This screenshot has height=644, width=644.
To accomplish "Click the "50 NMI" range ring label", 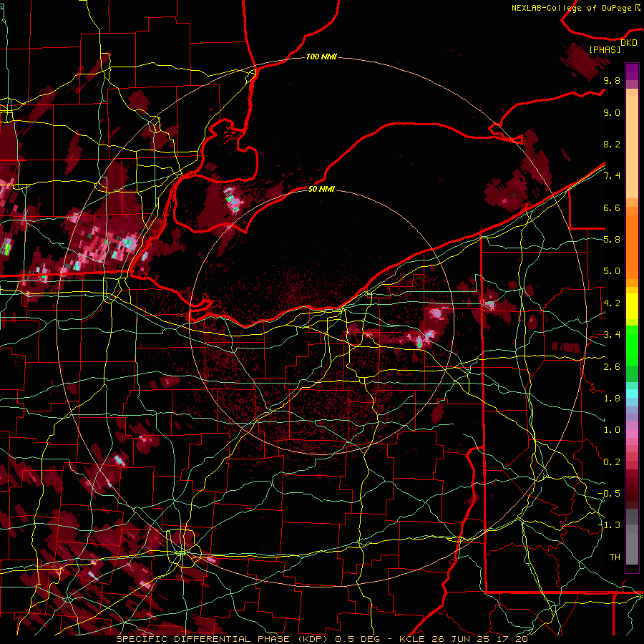I will click(x=321, y=189).
